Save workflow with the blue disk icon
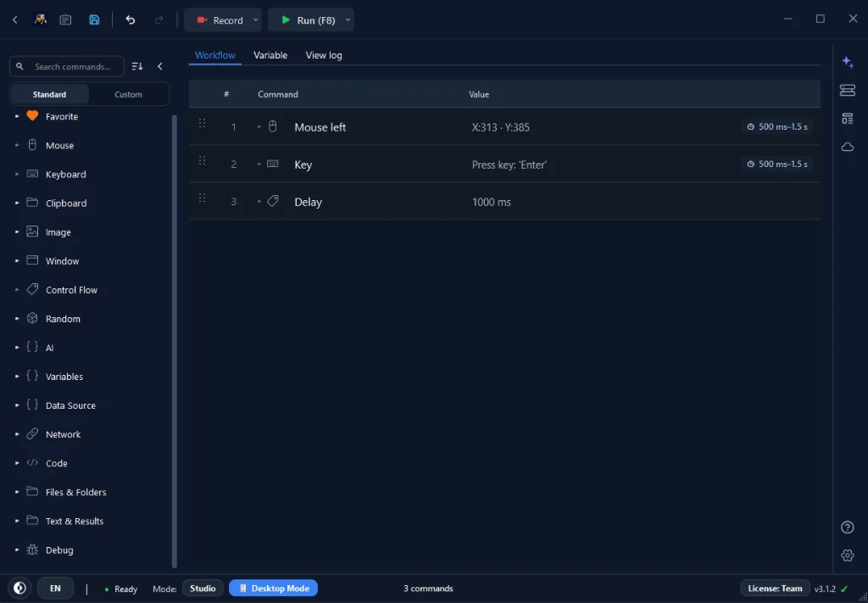 (x=95, y=20)
